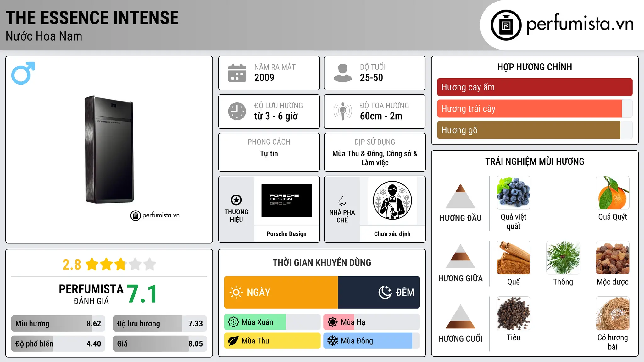Click the Hương trái cây accord bar

[x=535, y=108]
